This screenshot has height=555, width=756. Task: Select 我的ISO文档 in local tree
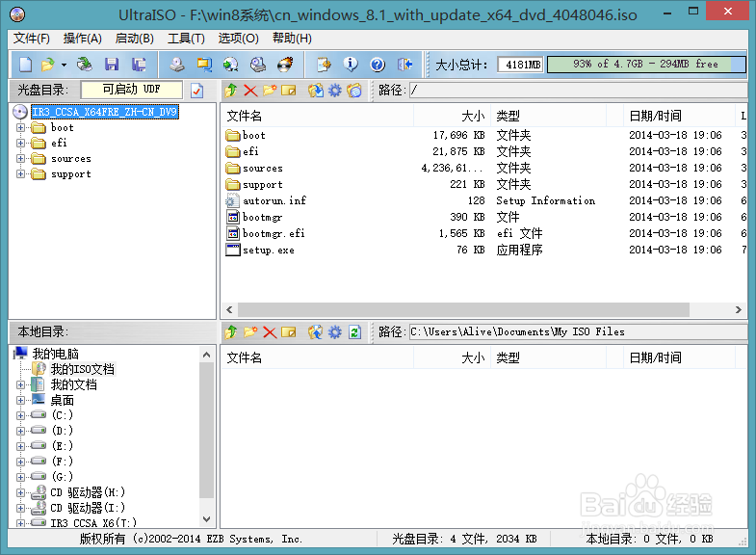click(x=83, y=369)
